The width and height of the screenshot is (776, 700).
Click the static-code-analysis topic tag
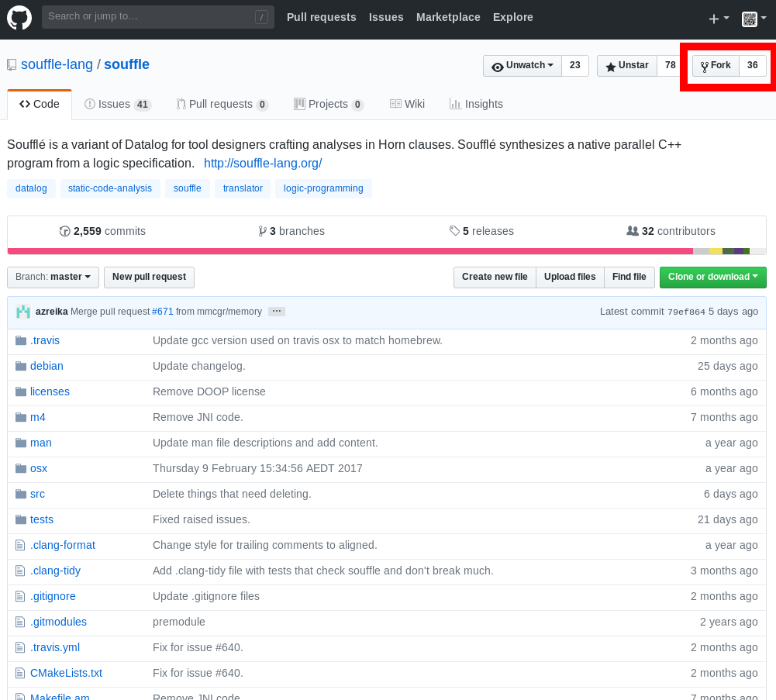click(110, 188)
